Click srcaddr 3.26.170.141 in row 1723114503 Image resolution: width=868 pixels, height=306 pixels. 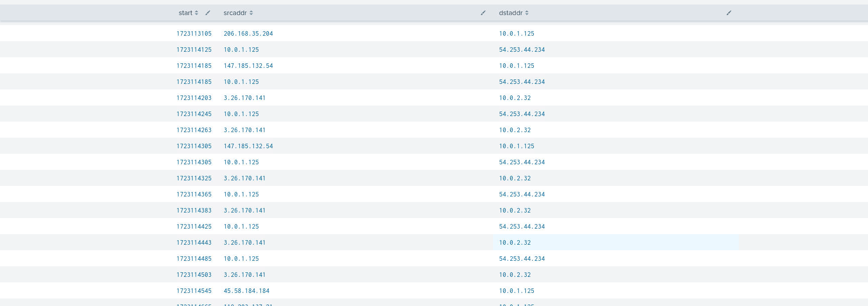pos(245,275)
